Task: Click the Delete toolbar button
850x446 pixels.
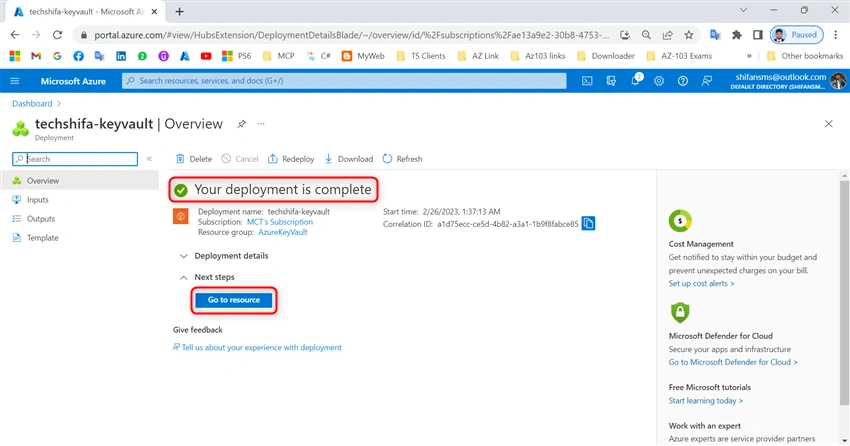Action: click(194, 159)
